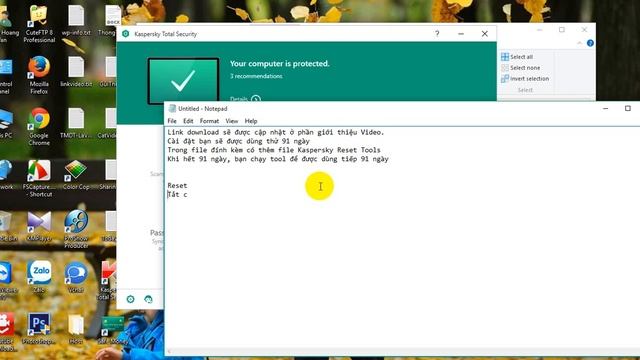Viewport: 640px width, 360px height.
Task: Click the Kaspersky support agent icon
Action: click(149, 299)
